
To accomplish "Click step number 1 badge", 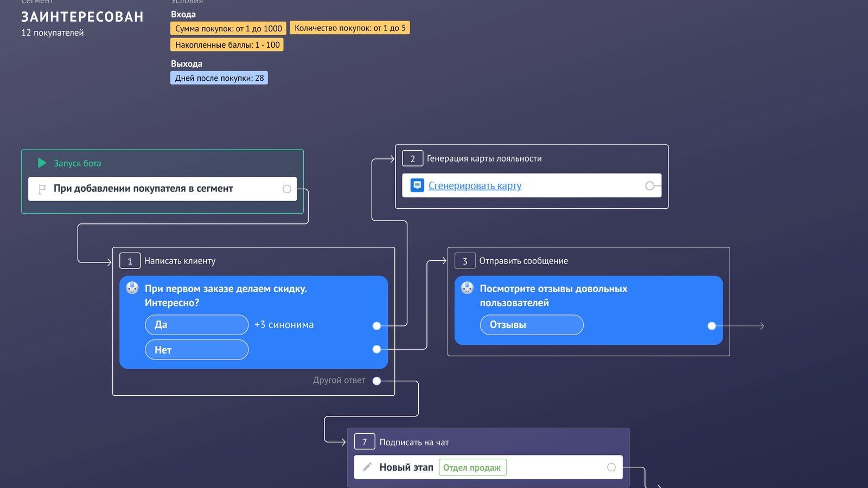I will (x=130, y=261).
